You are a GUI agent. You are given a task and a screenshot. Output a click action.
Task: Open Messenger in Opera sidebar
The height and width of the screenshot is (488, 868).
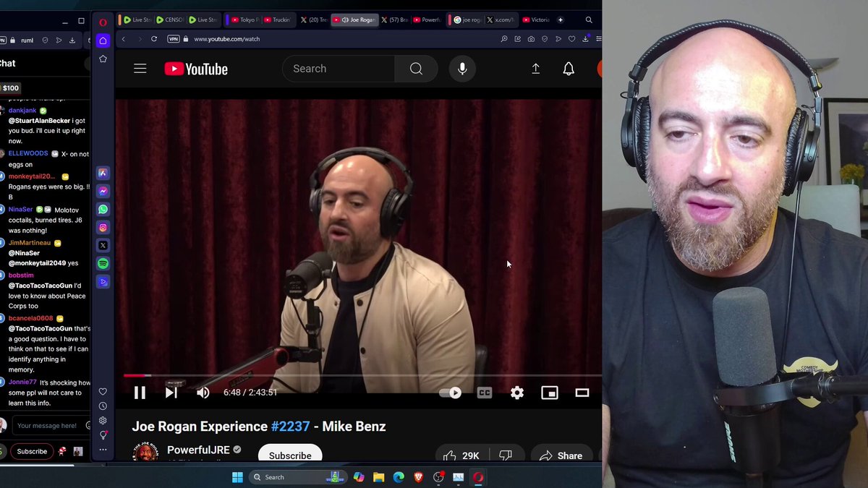(x=103, y=191)
